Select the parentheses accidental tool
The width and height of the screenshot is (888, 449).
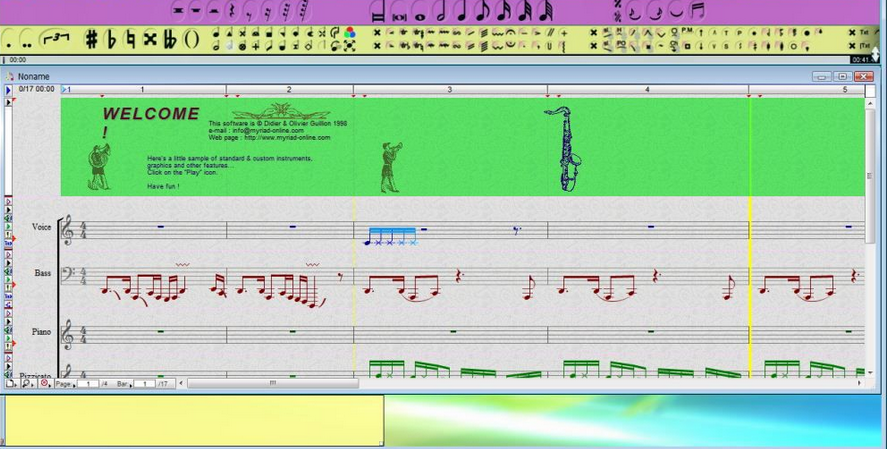[191, 39]
